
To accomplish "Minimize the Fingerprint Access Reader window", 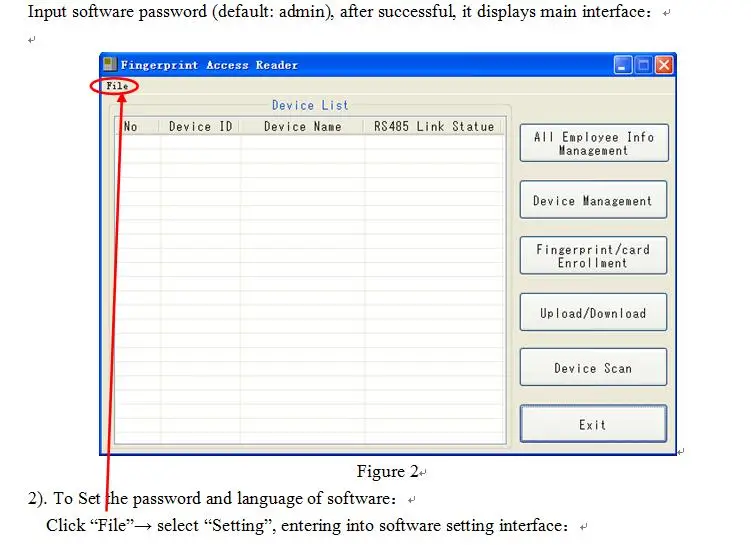I will click(623, 65).
